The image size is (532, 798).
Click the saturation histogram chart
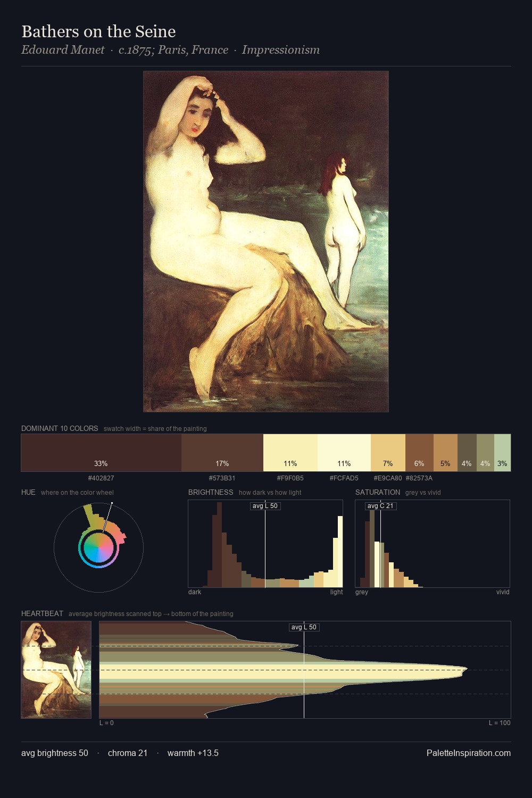[433, 544]
